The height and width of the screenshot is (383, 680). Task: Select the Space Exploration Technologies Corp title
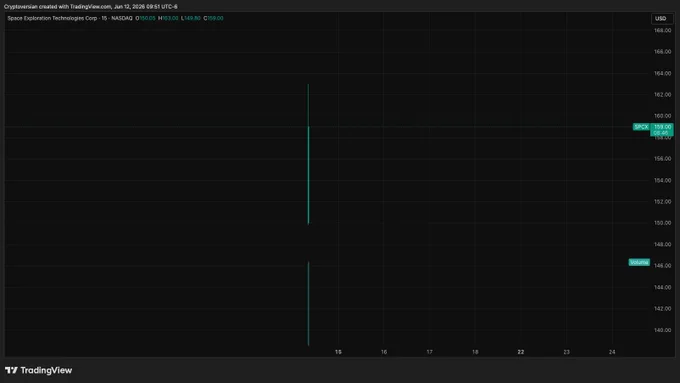pyautogui.click(x=52, y=18)
